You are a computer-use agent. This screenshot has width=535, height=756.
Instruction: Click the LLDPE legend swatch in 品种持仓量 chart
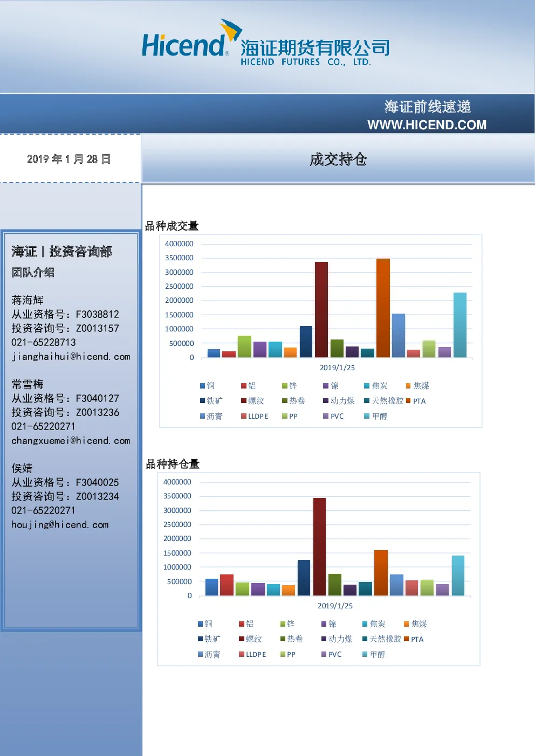[242, 654]
